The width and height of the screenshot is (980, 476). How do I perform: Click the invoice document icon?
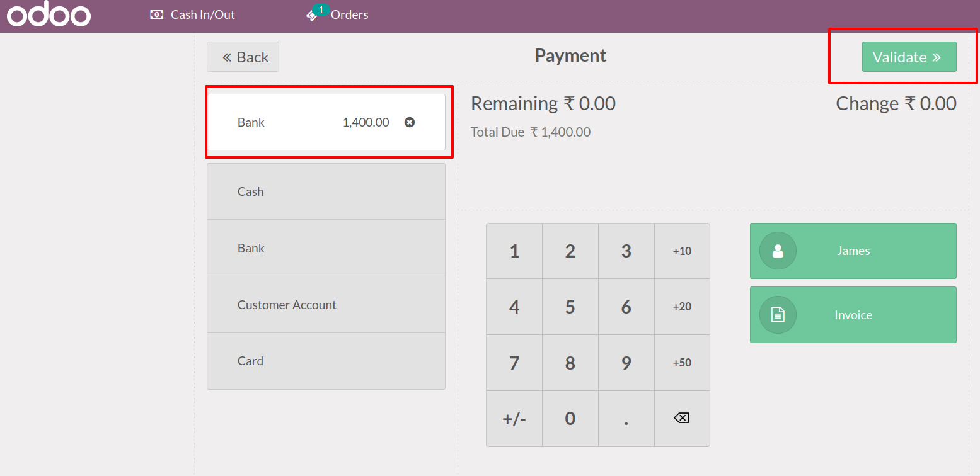(778, 315)
